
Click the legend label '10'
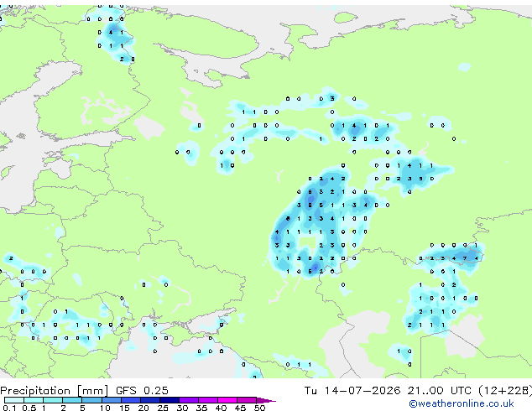[x=105, y=408]
